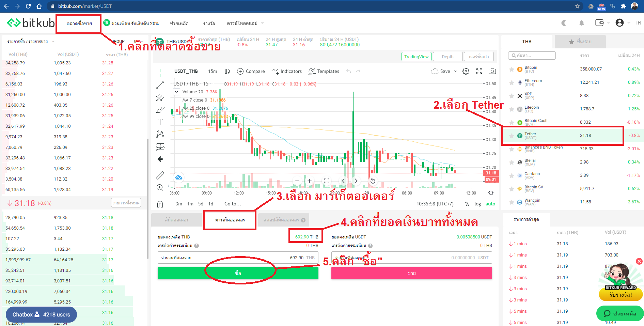Undo last chart action
Viewport: 644px width, 326px height.
pos(348,71)
